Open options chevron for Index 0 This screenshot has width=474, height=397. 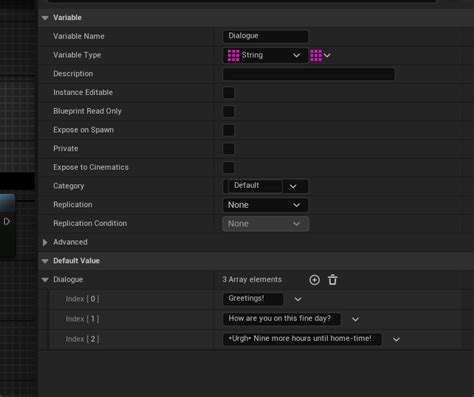(298, 299)
